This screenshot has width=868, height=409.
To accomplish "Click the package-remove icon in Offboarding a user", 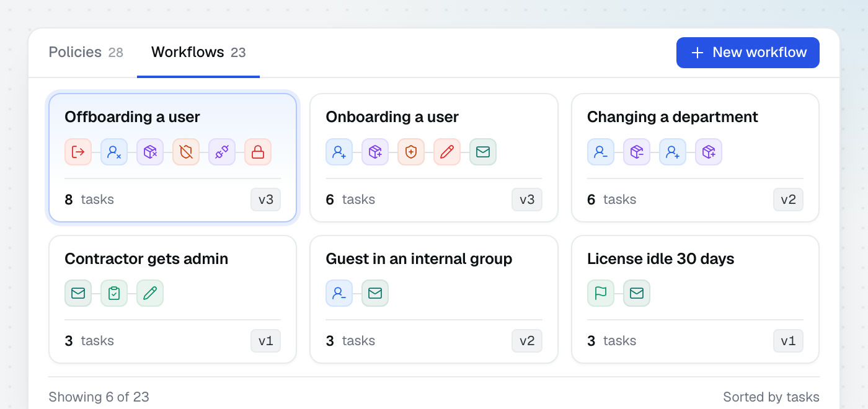I will [150, 152].
